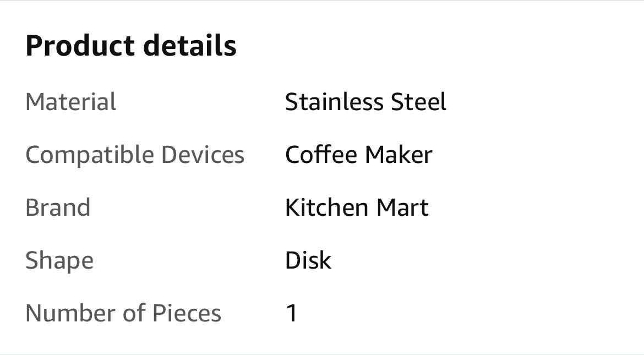Select the Brand label

58,207
